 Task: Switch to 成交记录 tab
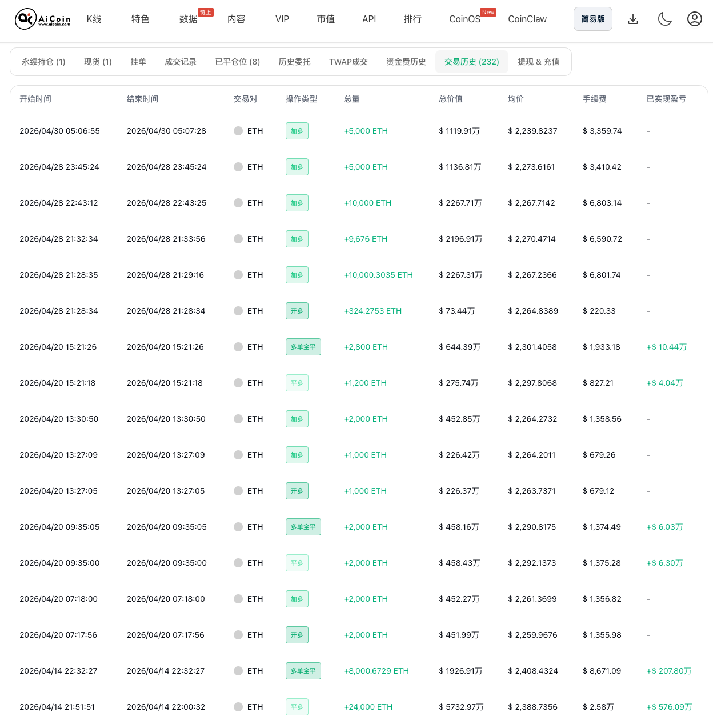(x=181, y=62)
